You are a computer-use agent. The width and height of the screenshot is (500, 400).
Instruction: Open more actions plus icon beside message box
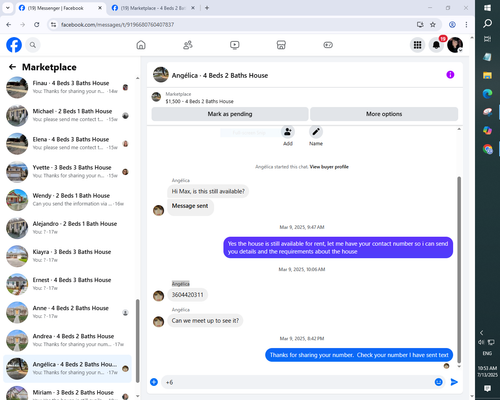[154, 382]
